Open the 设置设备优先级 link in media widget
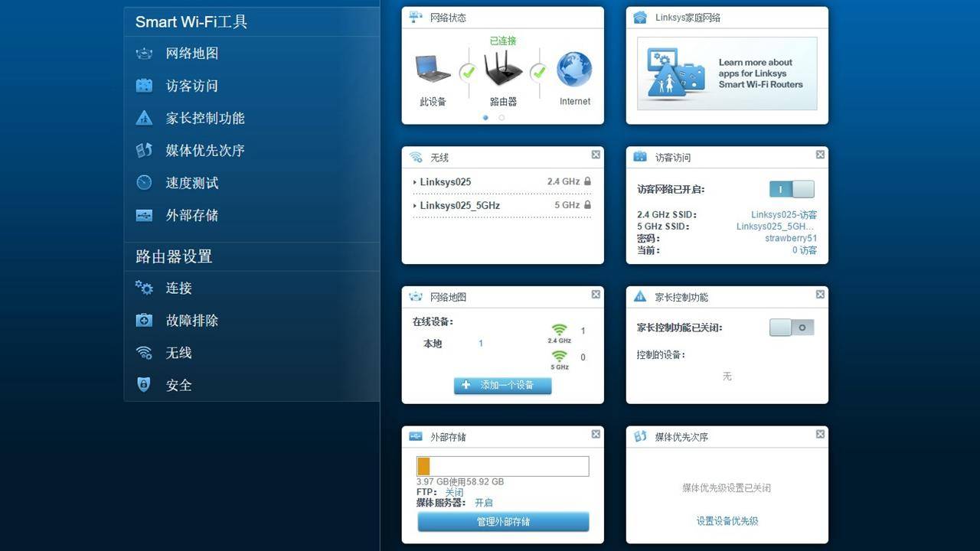Screen dimensions: 980x551 726,520
